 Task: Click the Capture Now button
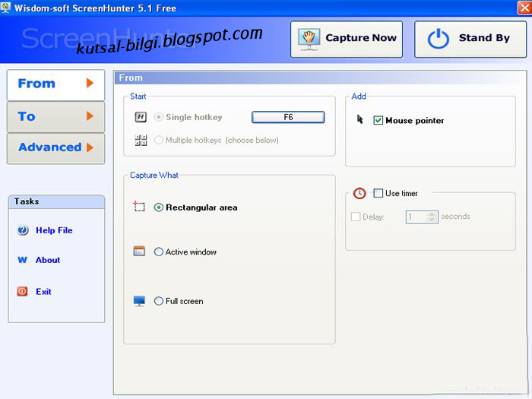(x=347, y=40)
